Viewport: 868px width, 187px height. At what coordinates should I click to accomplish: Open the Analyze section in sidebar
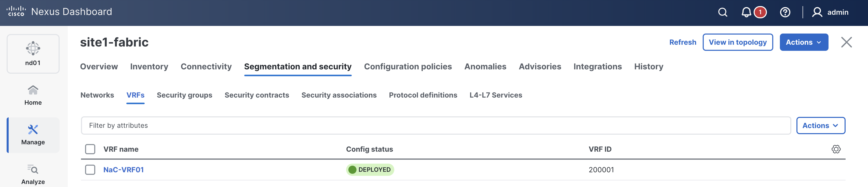coord(33,174)
